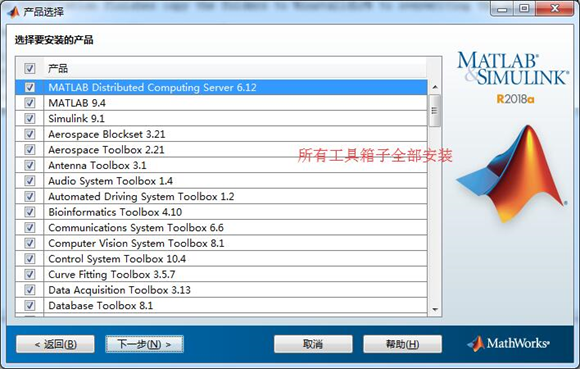580x369 pixels.
Task: Uncheck MATLAB Distributed Computing Server 6.12 checkbox
Action: click(x=30, y=87)
